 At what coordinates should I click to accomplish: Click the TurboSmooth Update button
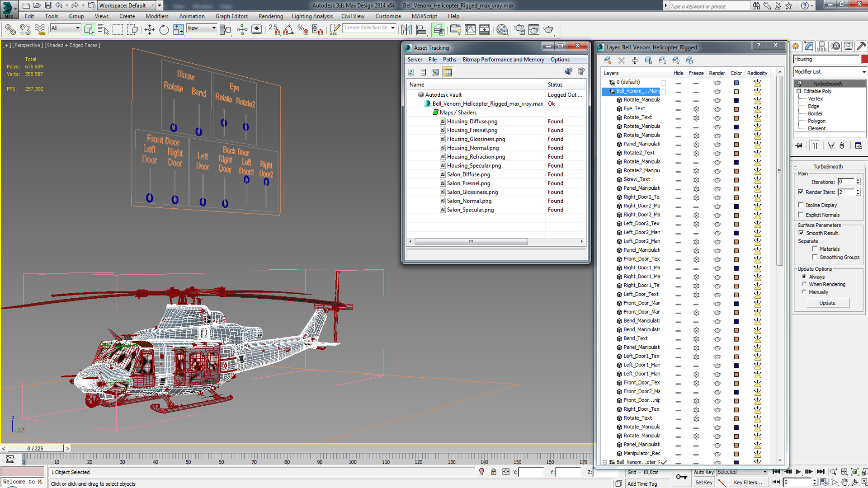[x=827, y=303]
